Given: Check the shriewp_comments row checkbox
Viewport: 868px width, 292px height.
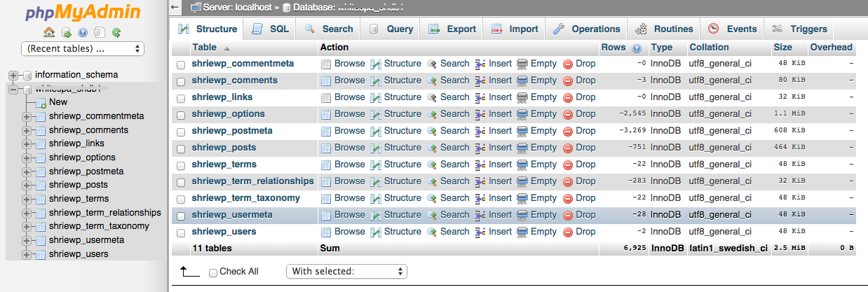Looking at the screenshot, I should [x=181, y=81].
